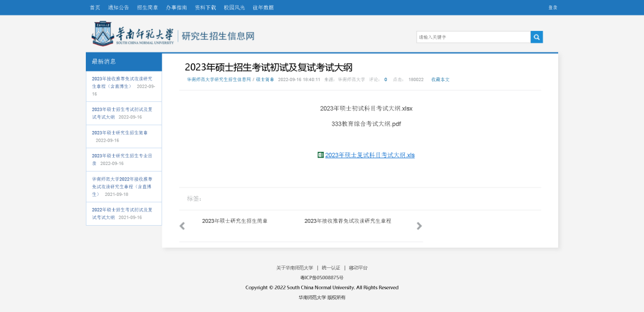Open the 办事指南 navigation item
The image size is (644, 312).
[177, 7]
